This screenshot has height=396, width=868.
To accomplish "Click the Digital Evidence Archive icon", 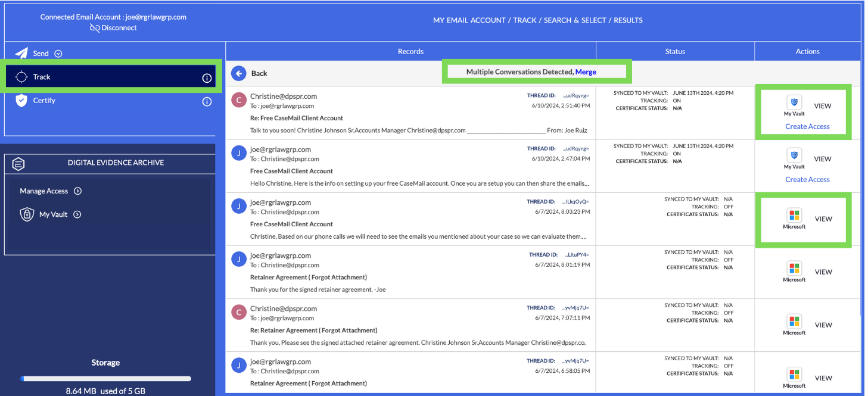I will pyautogui.click(x=18, y=163).
